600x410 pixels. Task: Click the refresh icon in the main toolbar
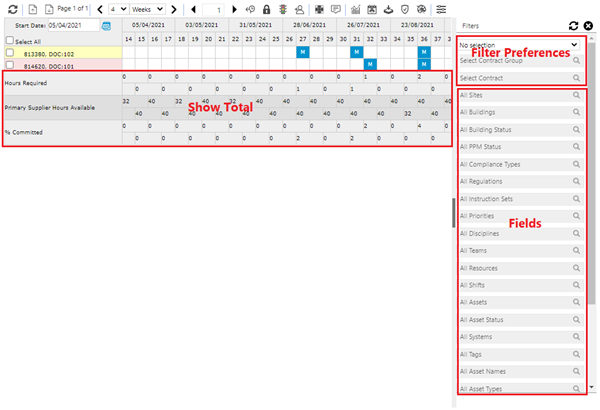pyautogui.click(x=10, y=9)
